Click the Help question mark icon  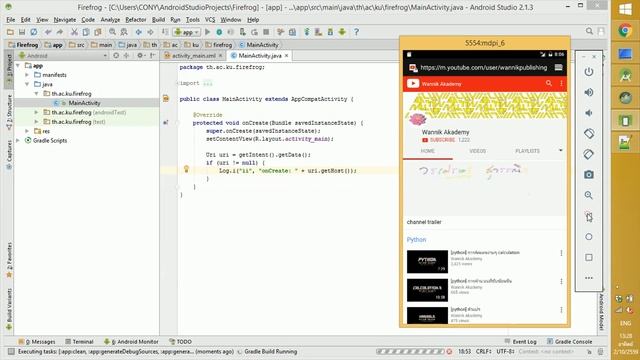[x=356, y=32]
